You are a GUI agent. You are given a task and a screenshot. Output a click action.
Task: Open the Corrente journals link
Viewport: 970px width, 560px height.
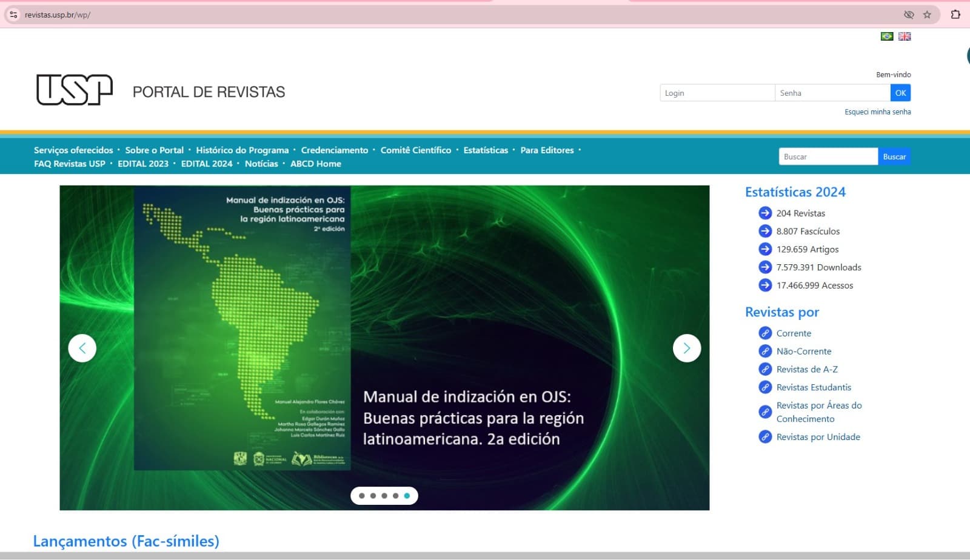tap(794, 333)
